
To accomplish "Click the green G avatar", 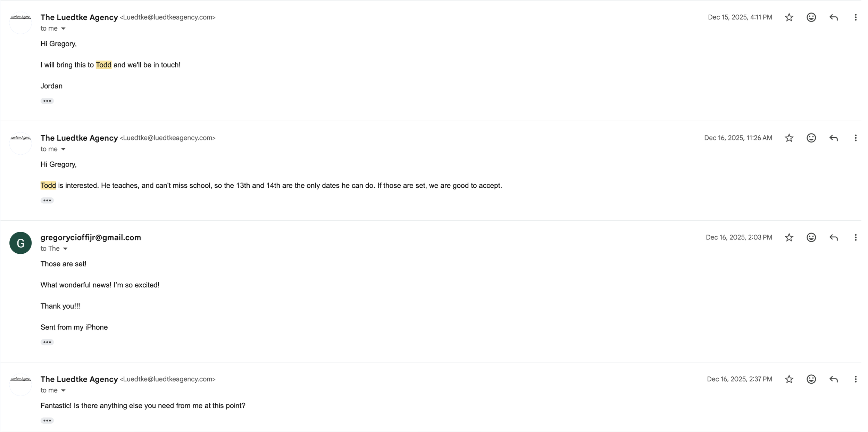I will (x=20, y=243).
